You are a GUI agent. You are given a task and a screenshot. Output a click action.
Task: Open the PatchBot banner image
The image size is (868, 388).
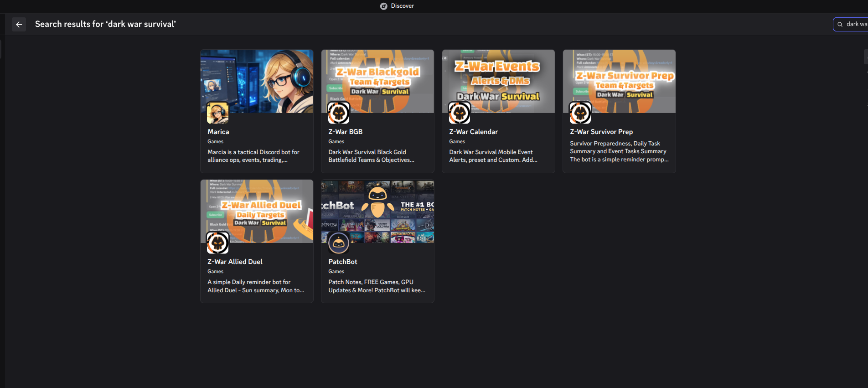(377, 211)
